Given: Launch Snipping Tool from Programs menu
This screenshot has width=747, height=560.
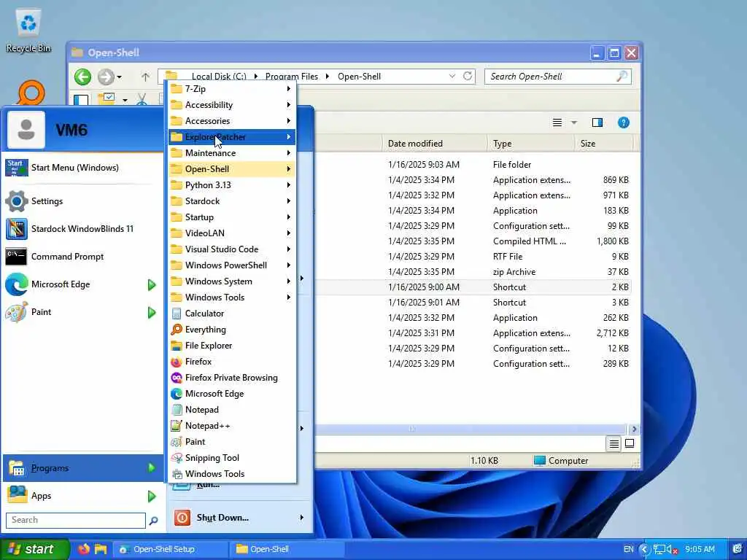Looking at the screenshot, I should 232,458.
